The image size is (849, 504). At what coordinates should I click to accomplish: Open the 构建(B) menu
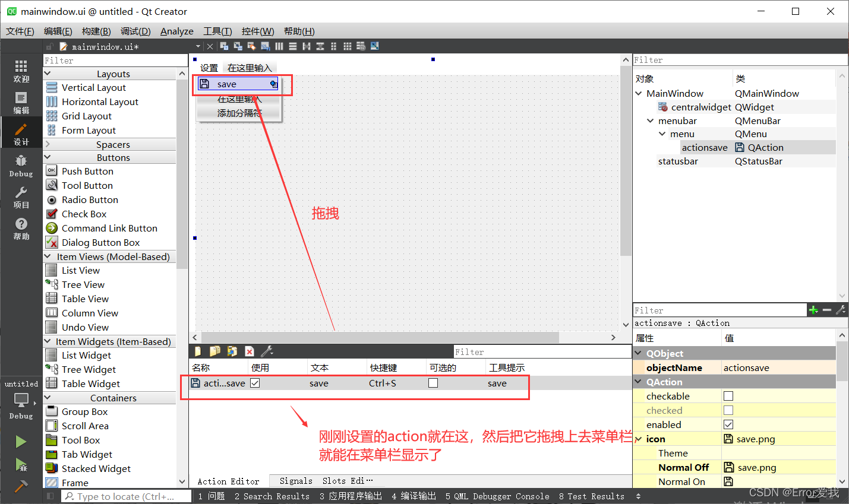click(96, 31)
